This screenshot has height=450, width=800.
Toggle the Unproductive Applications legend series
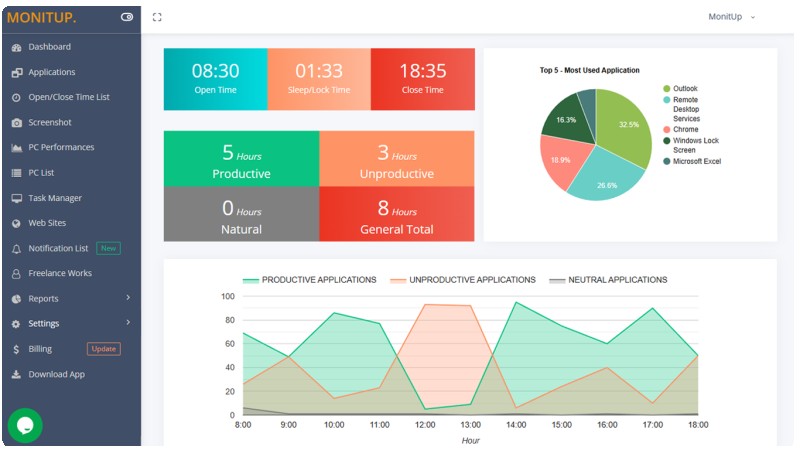point(463,280)
